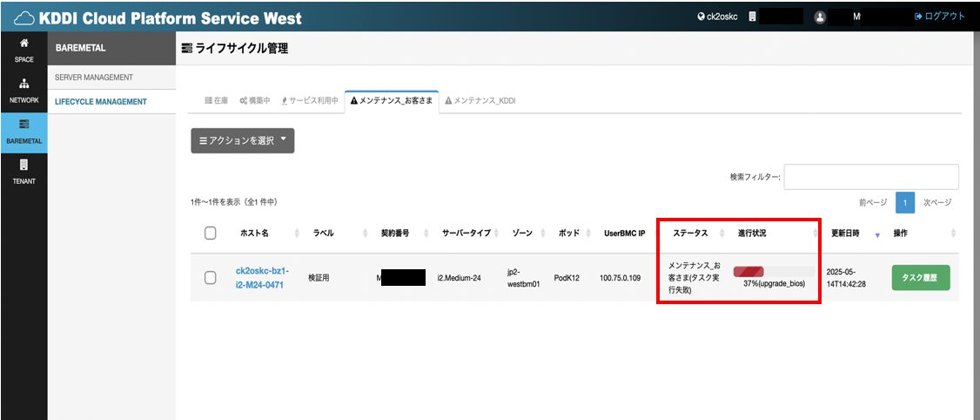Click the globe icon next to ck2oskc
Image resolution: width=980 pixels, height=420 pixels.
coord(701,17)
